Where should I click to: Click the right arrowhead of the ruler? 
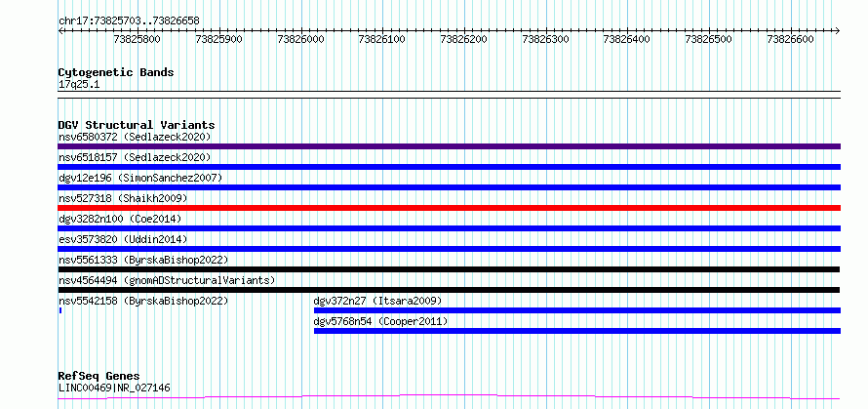[x=838, y=31]
